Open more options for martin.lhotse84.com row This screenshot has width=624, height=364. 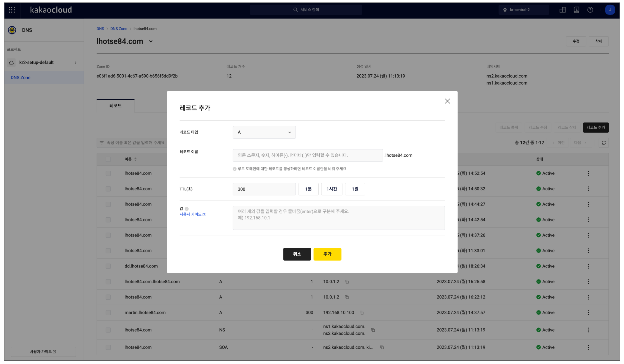tap(588, 312)
